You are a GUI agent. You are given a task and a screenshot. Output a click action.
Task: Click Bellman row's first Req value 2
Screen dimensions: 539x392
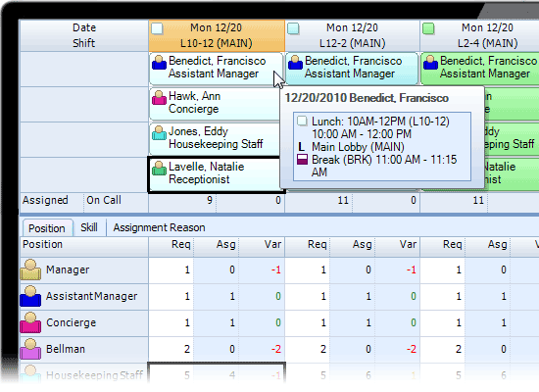[186, 349]
